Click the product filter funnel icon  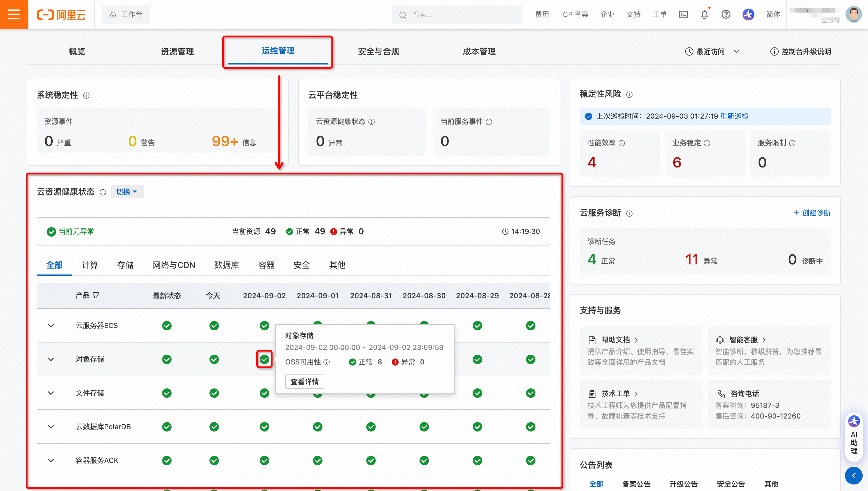[96, 296]
